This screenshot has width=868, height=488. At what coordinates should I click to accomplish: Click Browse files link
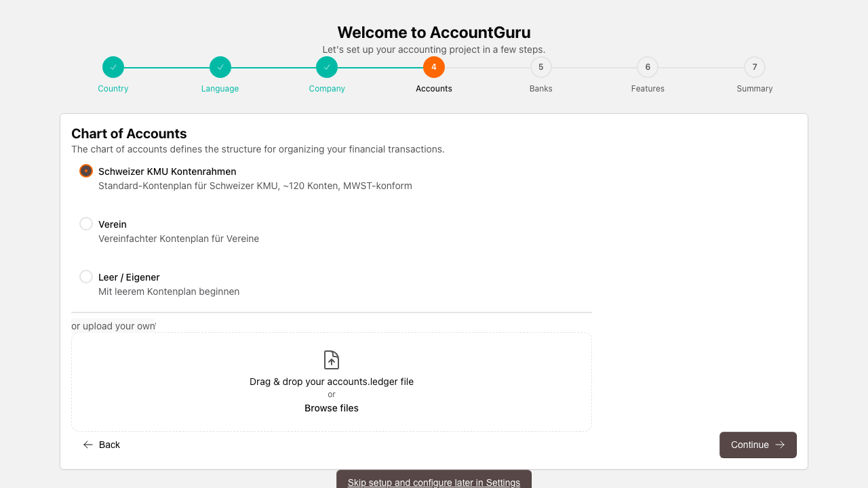332,408
